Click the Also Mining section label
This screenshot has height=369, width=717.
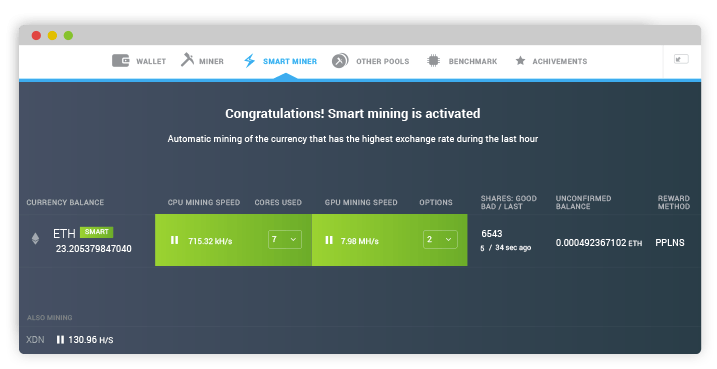(49, 317)
